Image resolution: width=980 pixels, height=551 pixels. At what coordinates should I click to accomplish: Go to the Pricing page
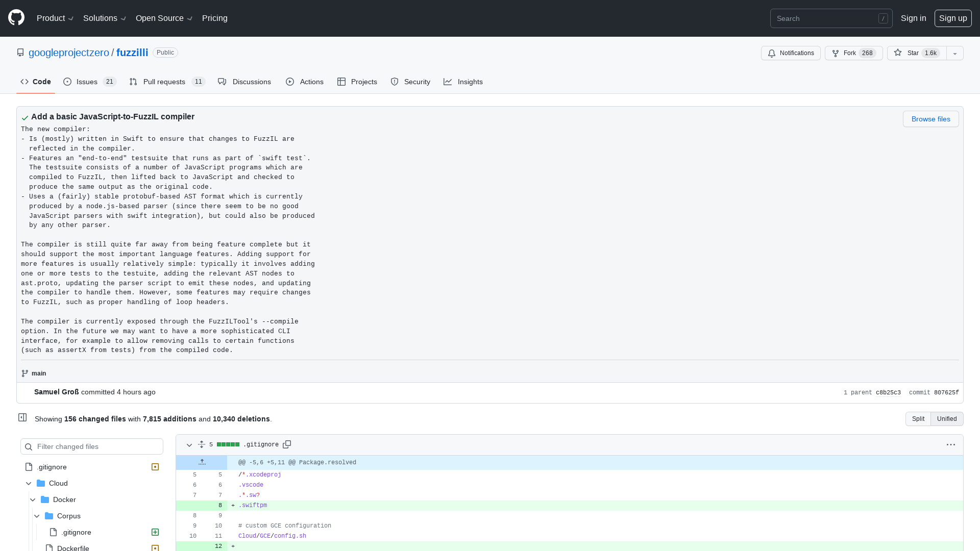tap(215, 18)
